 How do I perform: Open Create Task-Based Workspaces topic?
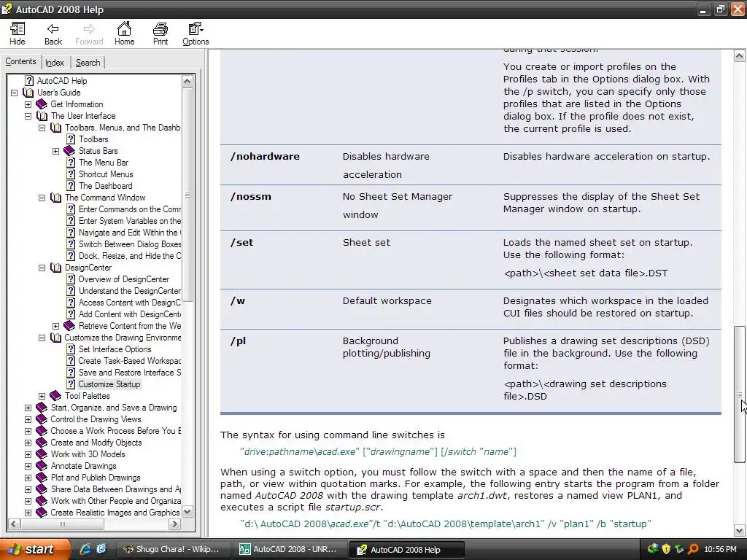[x=130, y=361]
